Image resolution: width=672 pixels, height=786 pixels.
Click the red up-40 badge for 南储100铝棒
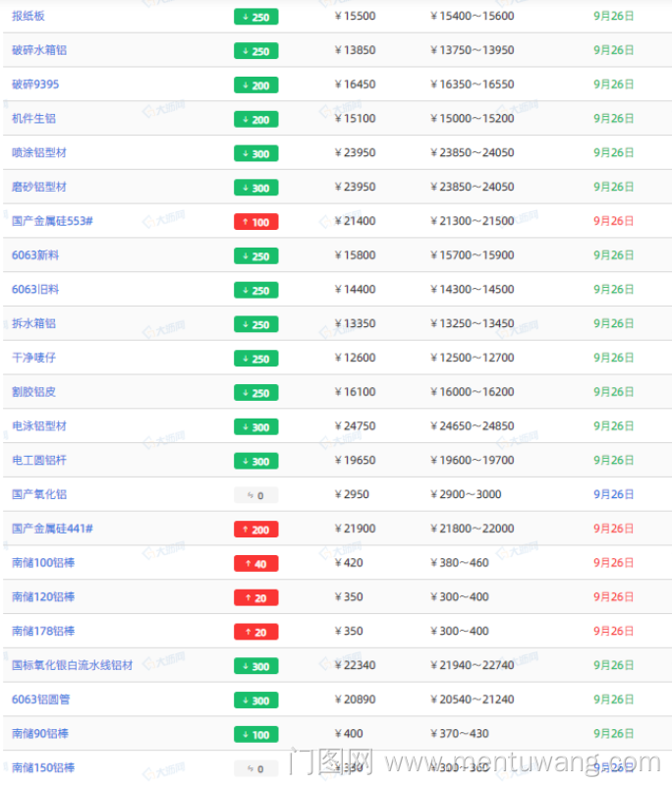point(255,564)
